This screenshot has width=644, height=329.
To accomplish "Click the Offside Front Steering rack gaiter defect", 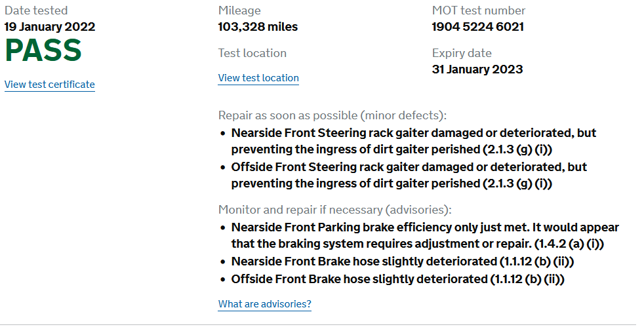I will (x=409, y=175).
